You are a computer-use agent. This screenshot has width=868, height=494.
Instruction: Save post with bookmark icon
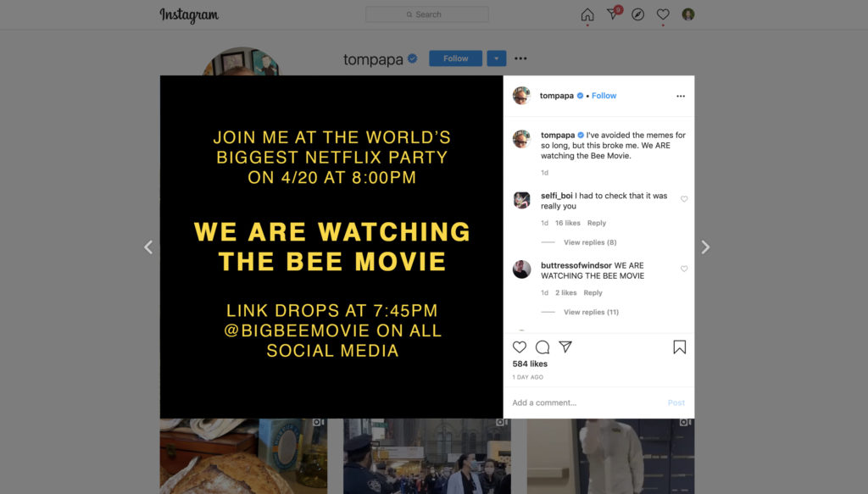[x=679, y=347]
